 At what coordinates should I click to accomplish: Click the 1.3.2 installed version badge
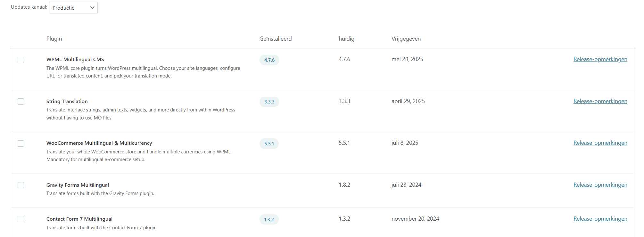click(x=269, y=220)
